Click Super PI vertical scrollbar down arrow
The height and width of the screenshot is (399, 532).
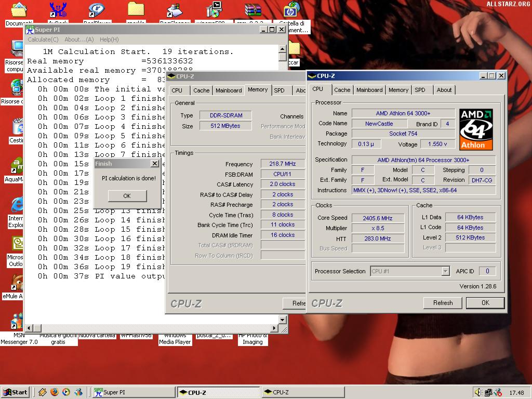tap(282, 320)
